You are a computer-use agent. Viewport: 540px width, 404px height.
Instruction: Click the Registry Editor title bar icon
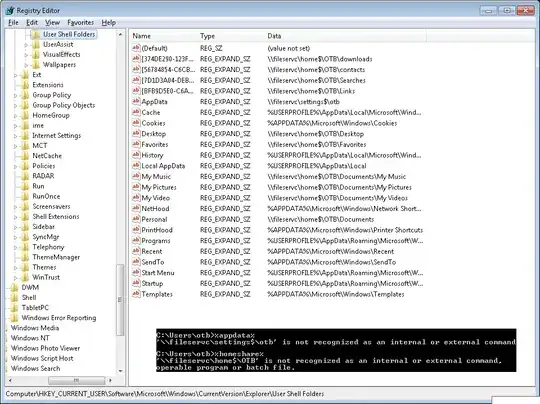coord(10,11)
